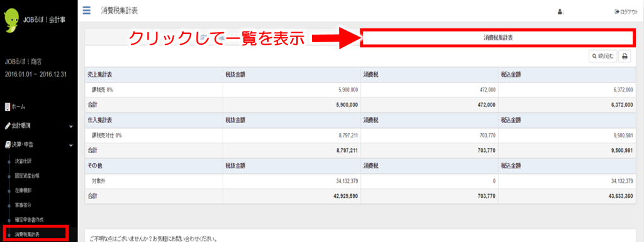
Task: Open 確定申告書作成 in sidebar
Action: pyautogui.click(x=29, y=219)
